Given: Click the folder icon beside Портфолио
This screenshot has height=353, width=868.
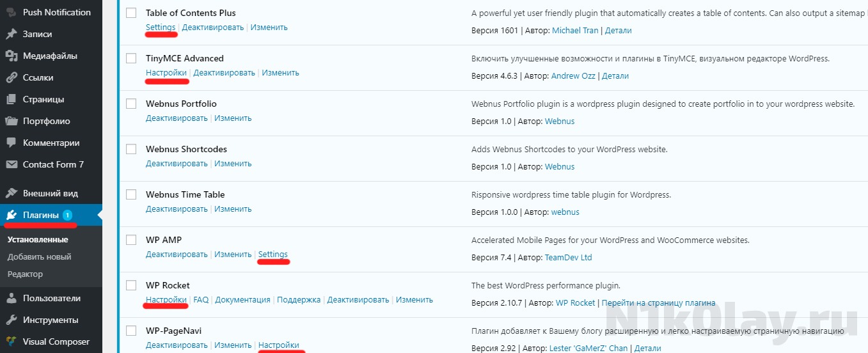Looking at the screenshot, I should [12, 121].
